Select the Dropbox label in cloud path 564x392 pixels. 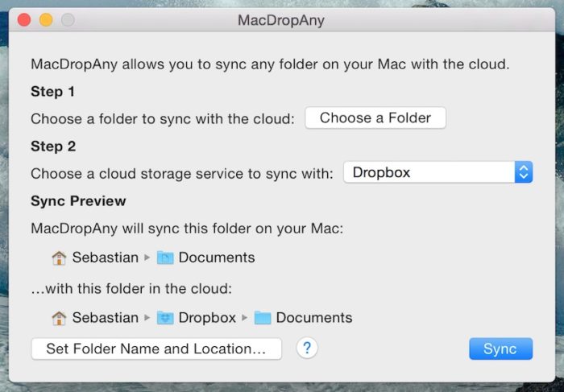click(207, 318)
